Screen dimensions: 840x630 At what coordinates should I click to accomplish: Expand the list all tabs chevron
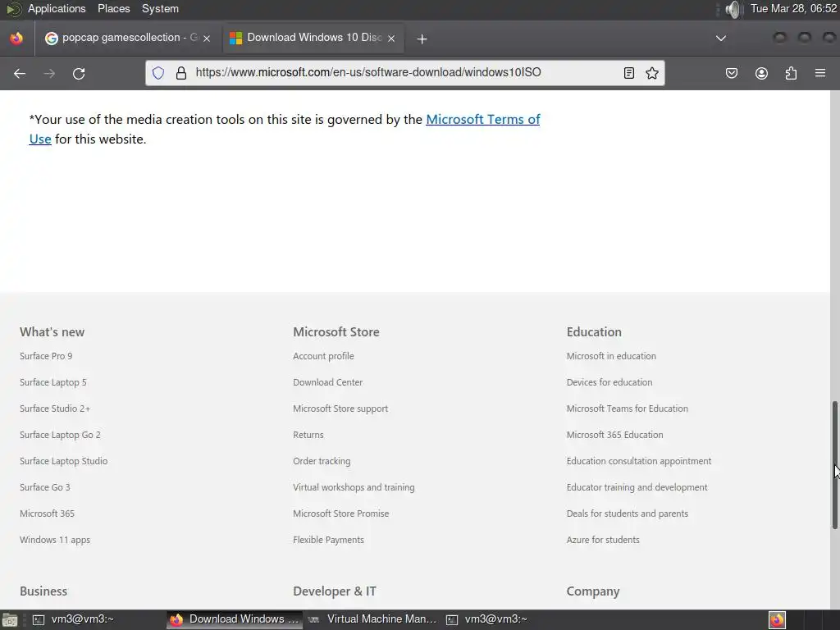721,39
